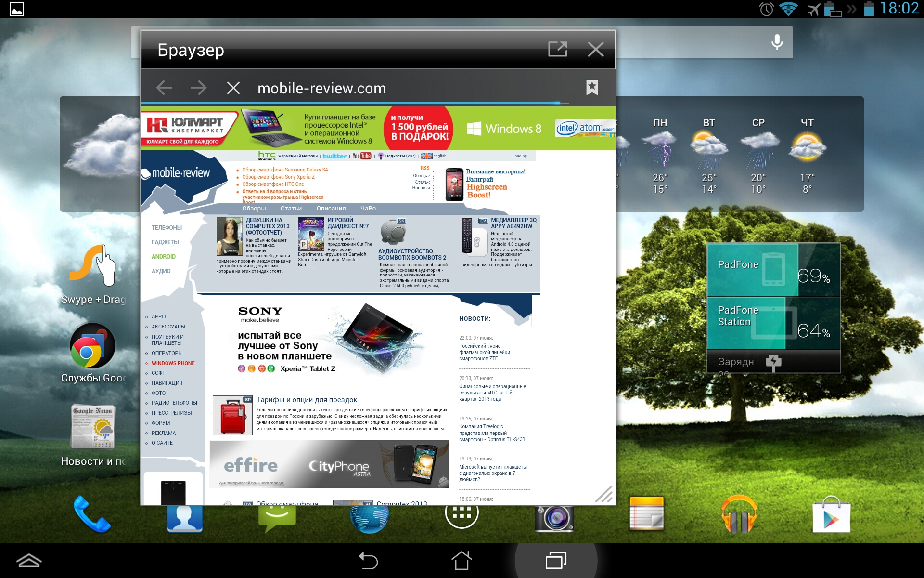Switch site to english version
Screen dimensions: 924x578
pos(435,156)
